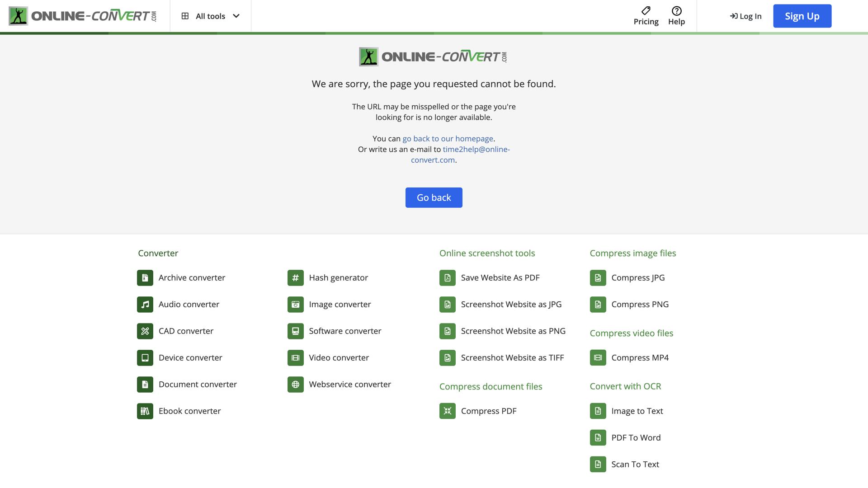Click the Hash generator hashtag icon

pyautogui.click(x=295, y=278)
